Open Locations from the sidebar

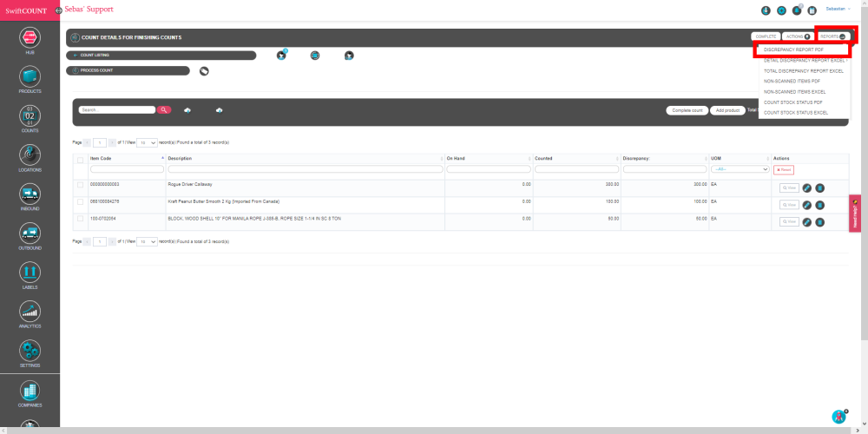coord(30,155)
